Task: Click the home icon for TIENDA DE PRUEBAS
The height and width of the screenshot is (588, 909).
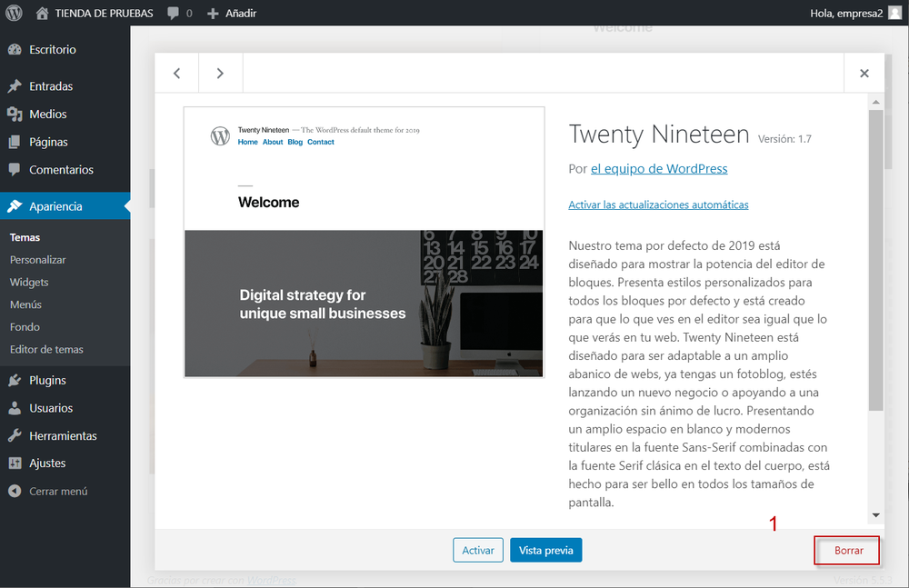Action: coord(42,13)
